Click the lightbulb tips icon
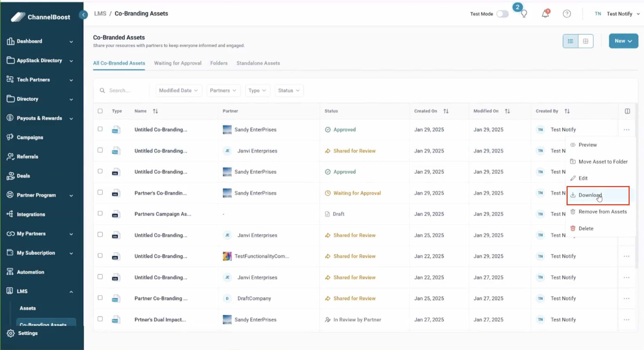 coord(524,14)
